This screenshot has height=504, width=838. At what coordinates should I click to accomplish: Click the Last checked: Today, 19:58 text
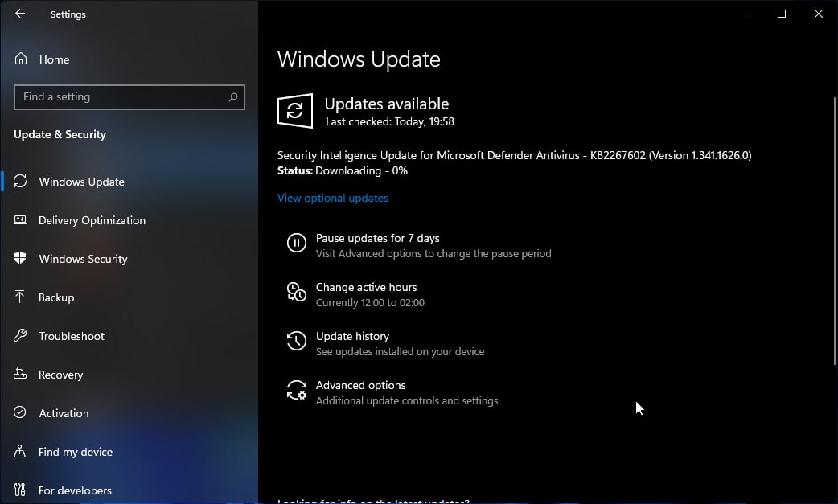pos(389,121)
